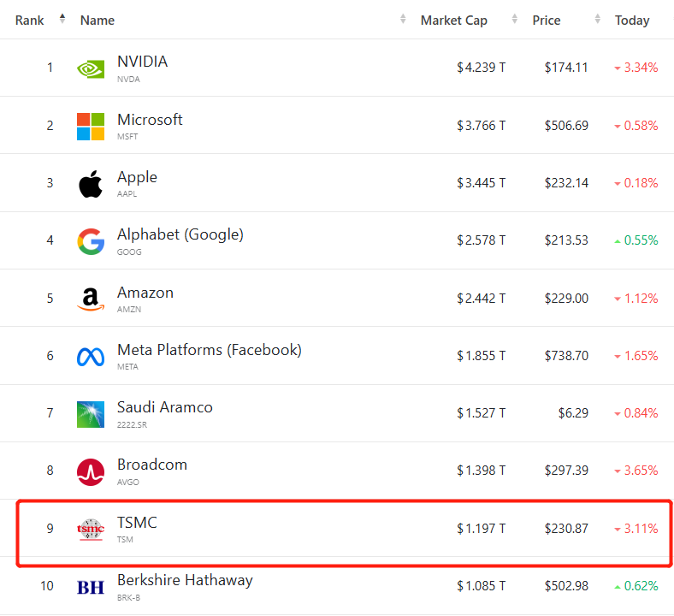The image size is (674, 616).
Task: Click the NVIDIA logo icon
Action: click(91, 68)
